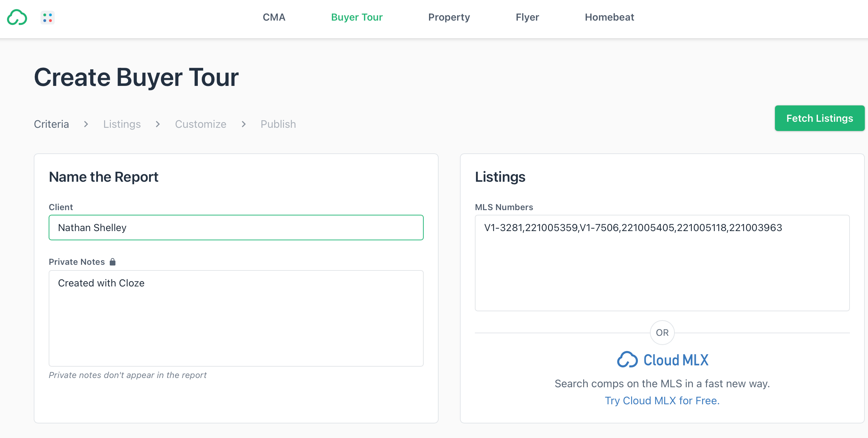Click the Cloud MLX logo
This screenshot has height=438, width=868.
point(662,360)
